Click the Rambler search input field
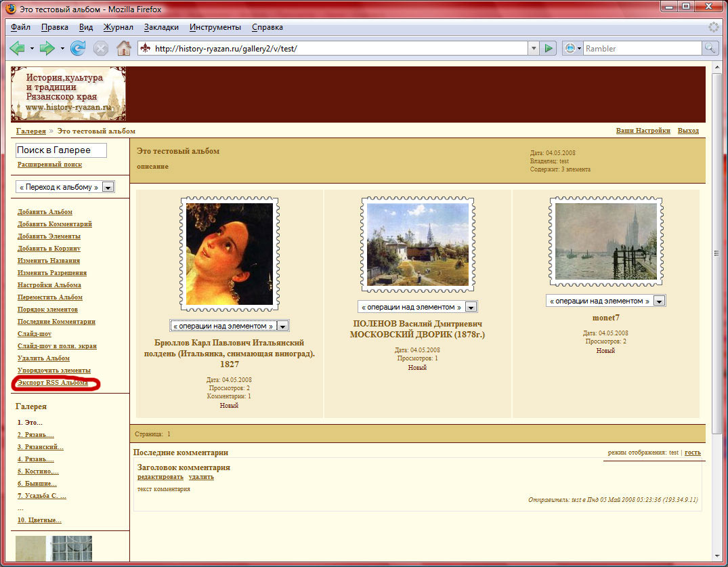This screenshot has height=567, width=728. point(642,48)
